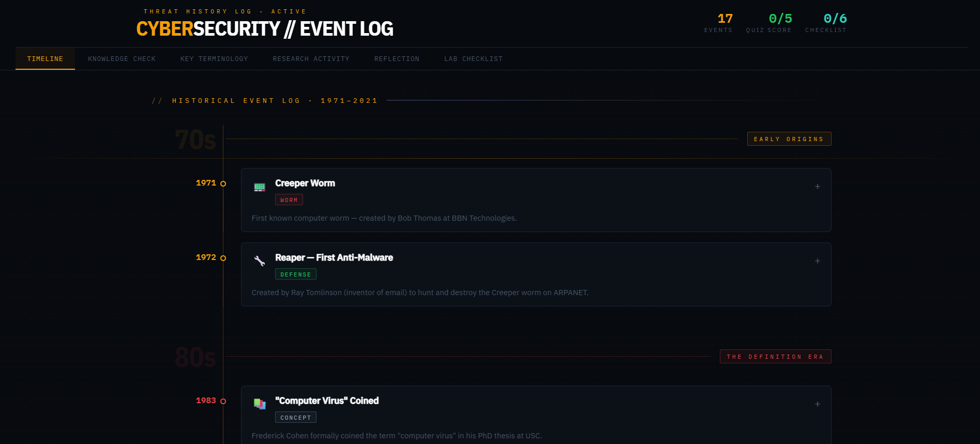Select the CONCEPT badge on the 1983 event
980x444 pixels.
coord(295,417)
